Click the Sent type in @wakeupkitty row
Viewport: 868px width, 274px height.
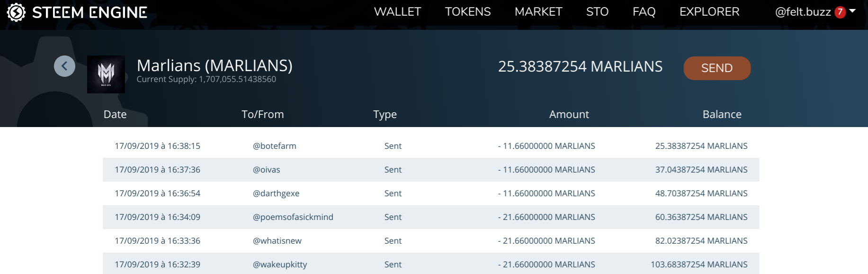pyautogui.click(x=393, y=265)
